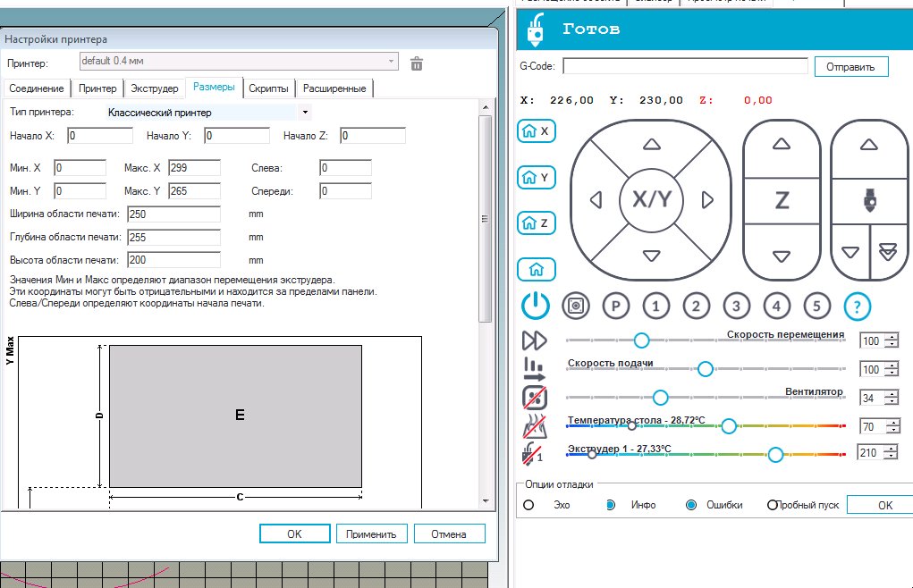This screenshot has height=588, width=913.
Task: Run custom script 5
Action: tap(817, 306)
